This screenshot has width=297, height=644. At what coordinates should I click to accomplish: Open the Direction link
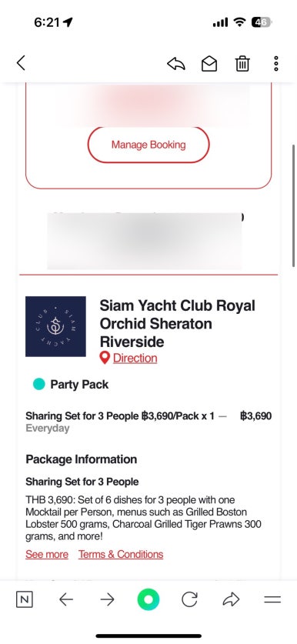point(135,358)
